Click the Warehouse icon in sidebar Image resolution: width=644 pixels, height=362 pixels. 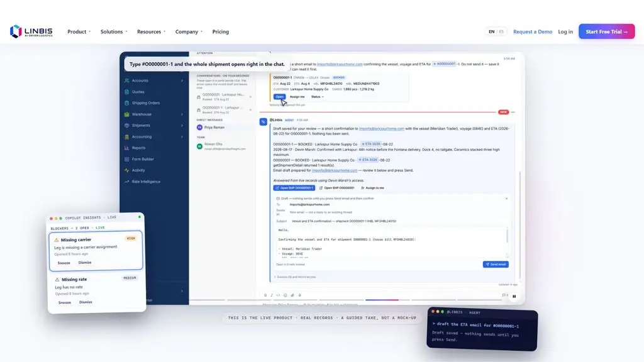coord(126,114)
